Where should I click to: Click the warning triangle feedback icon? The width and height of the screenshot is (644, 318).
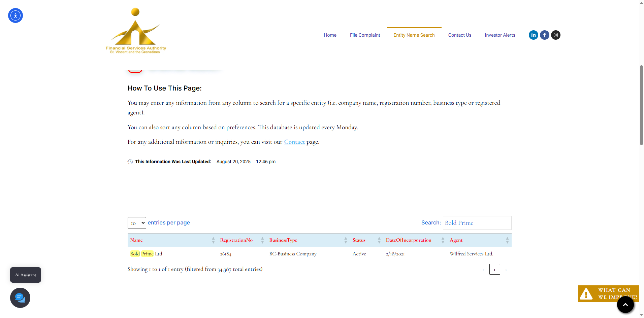click(586, 294)
